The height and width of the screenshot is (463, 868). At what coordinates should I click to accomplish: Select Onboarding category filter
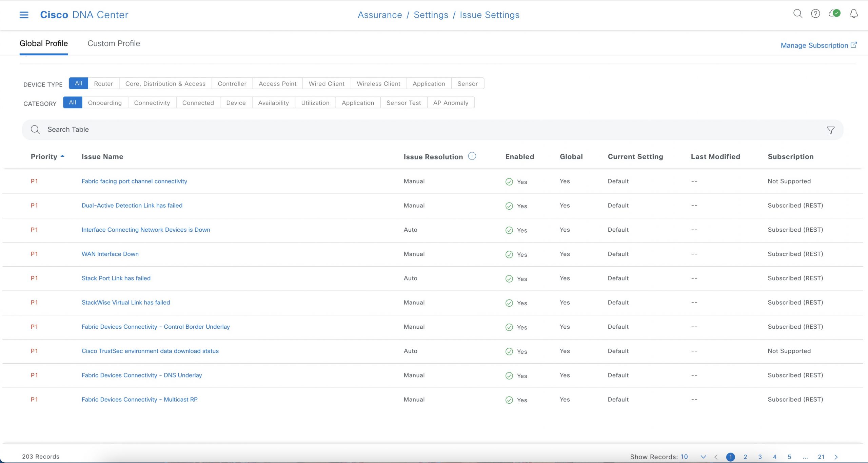(105, 103)
